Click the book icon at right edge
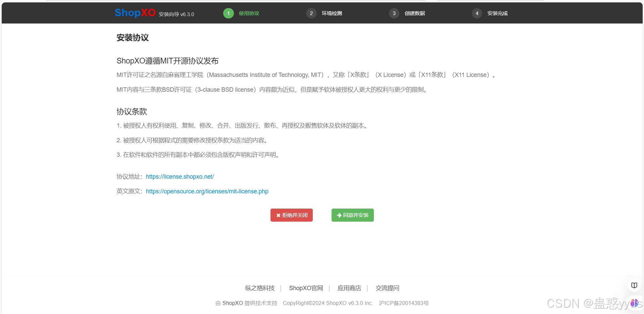644x314 pixels. click(634, 285)
